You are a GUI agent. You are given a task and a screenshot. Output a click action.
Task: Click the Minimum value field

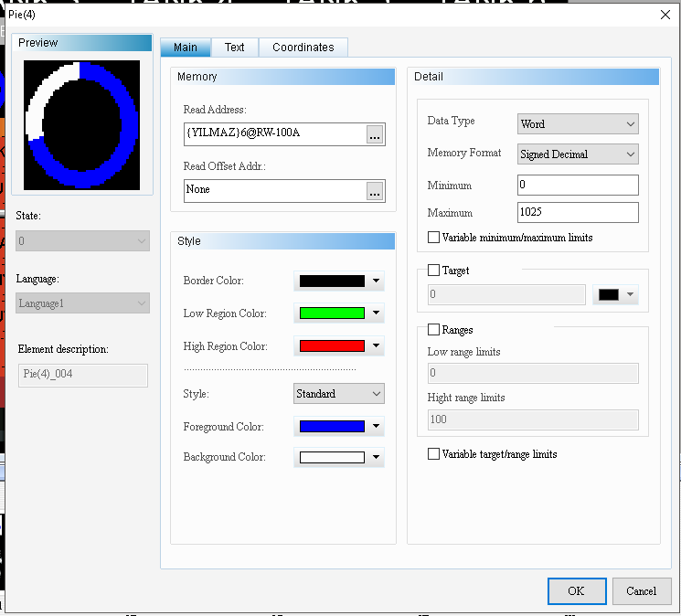578,185
